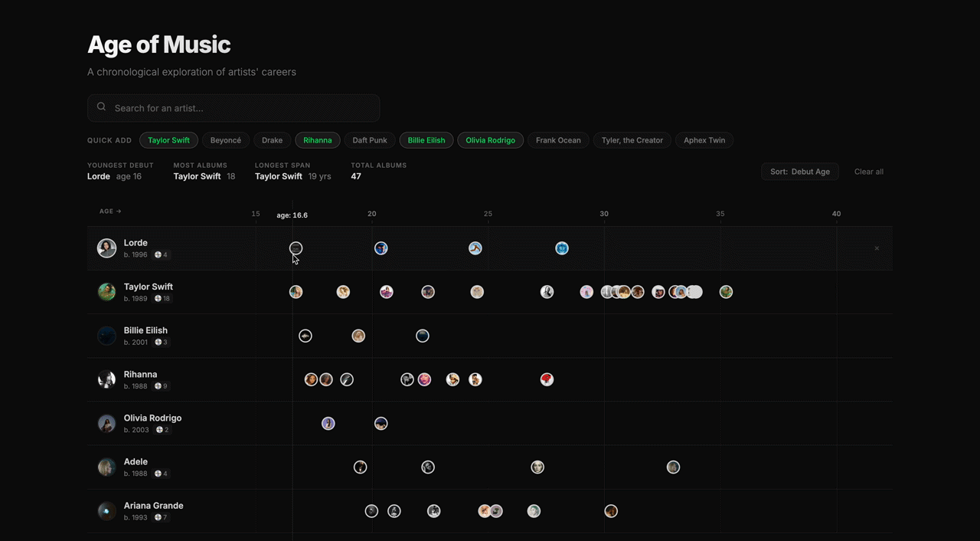Select Billie Eilish's first album marker
Viewport: 980px width, 541px height.
305,336
